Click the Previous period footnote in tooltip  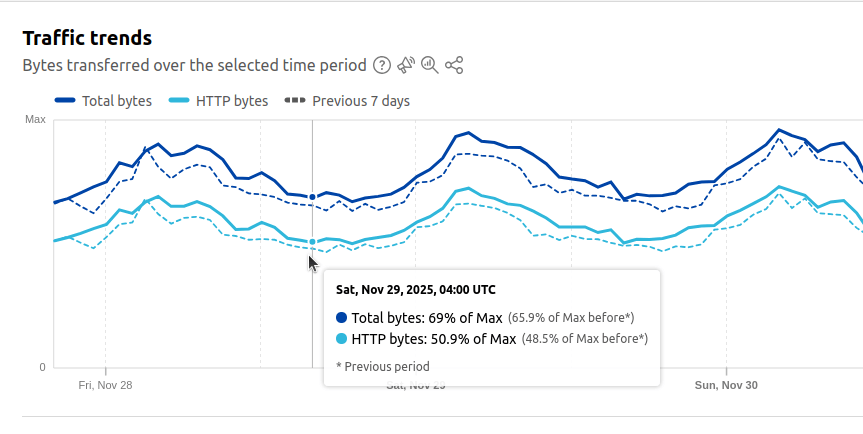(x=382, y=367)
